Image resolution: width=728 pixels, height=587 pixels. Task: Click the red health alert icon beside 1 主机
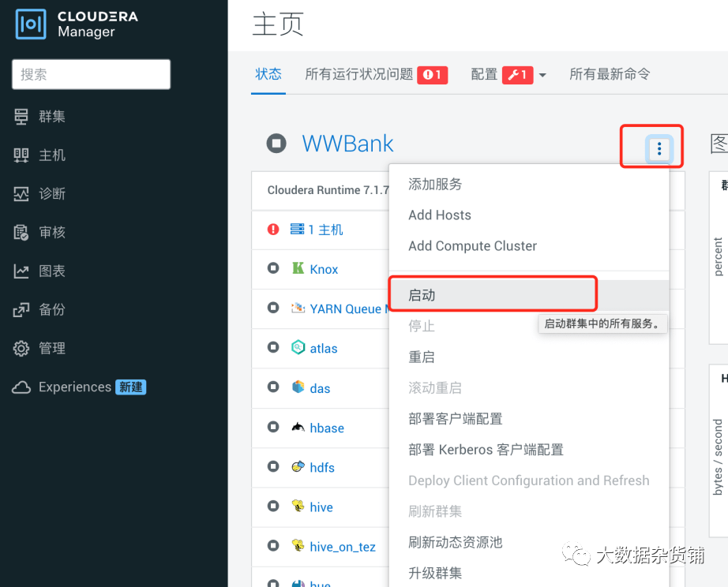[x=273, y=230]
